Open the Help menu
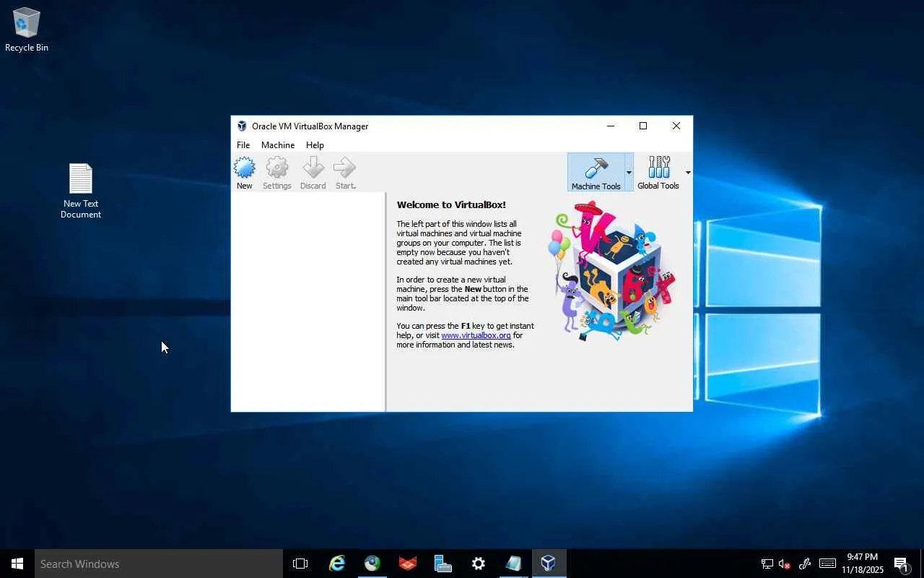Image resolution: width=924 pixels, height=578 pixels. pos(315,145)
